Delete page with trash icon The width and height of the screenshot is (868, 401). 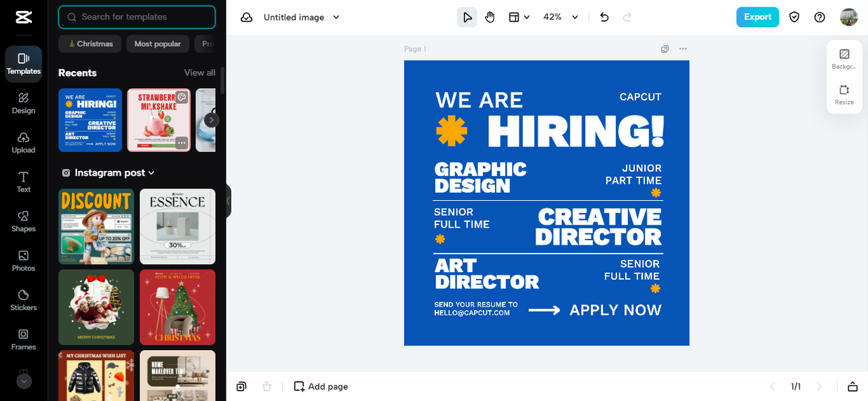click(x=267, y=387)
